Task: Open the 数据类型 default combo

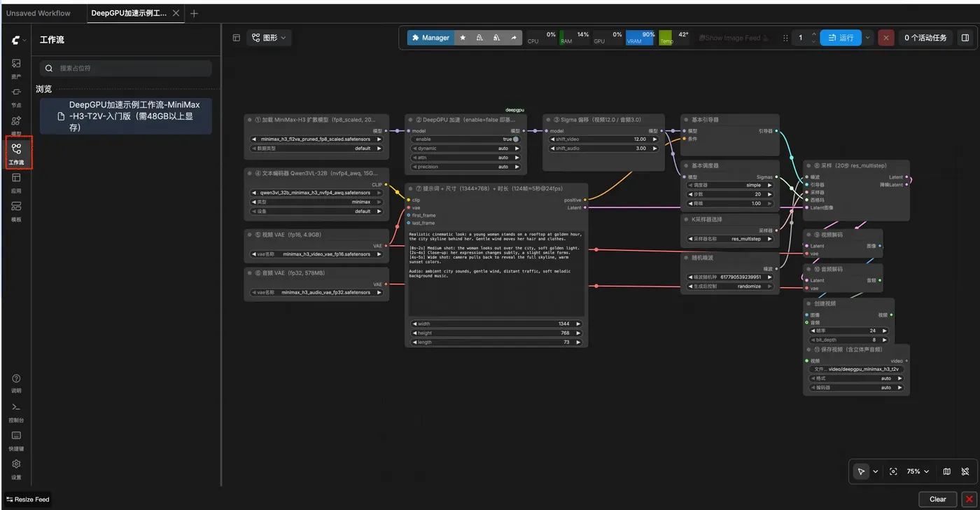Action: 317,149
